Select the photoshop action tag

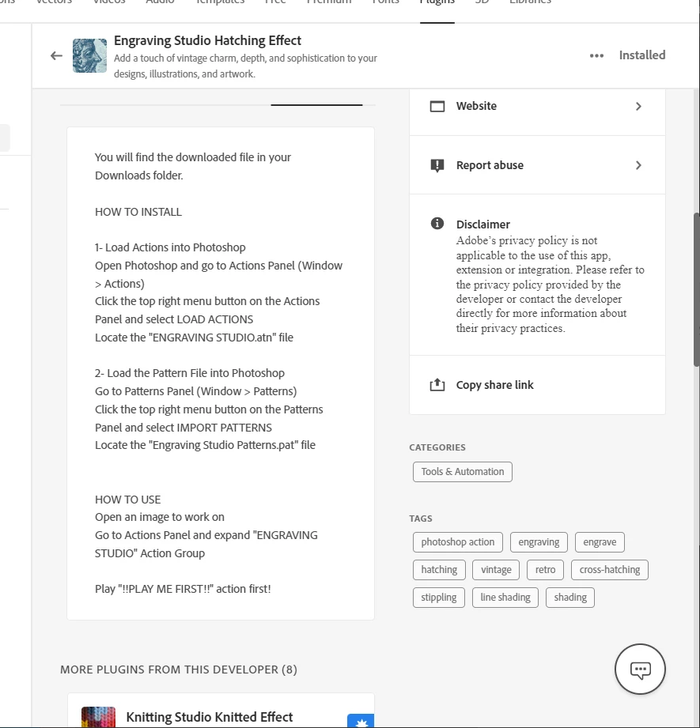[x=457, y=542]
